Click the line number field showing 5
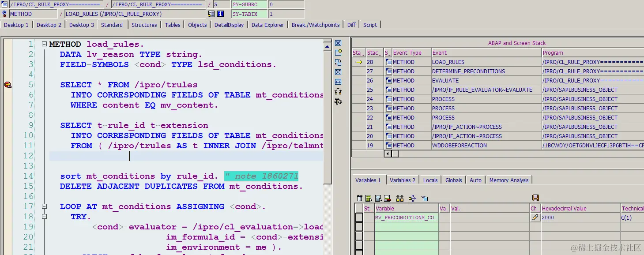 click(221, 4)
